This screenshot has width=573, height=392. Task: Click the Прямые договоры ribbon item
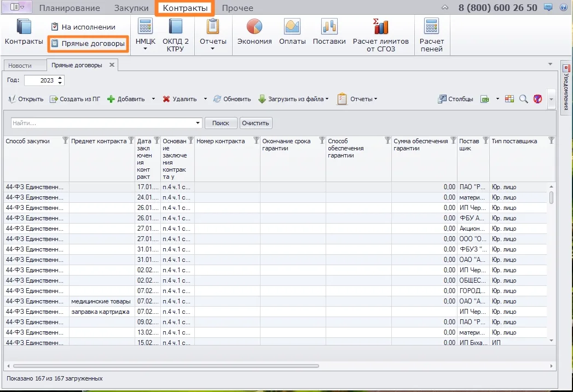click(x=89, y=44)
